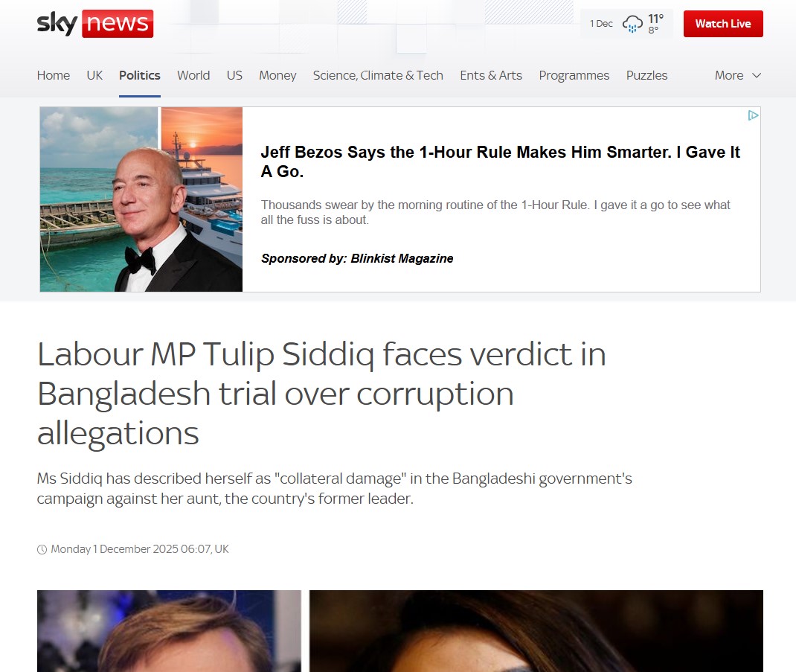Open the rainy weather forecast icon

tap(632, 23)
